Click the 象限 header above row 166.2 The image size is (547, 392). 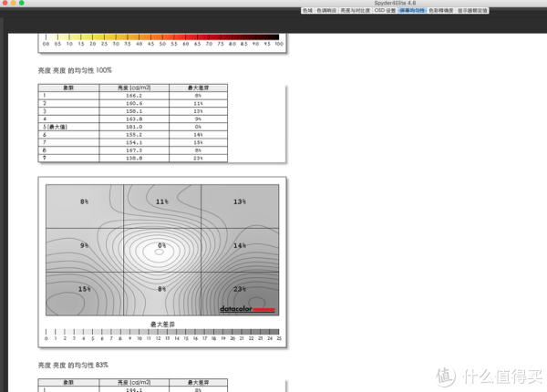(68, 88)
